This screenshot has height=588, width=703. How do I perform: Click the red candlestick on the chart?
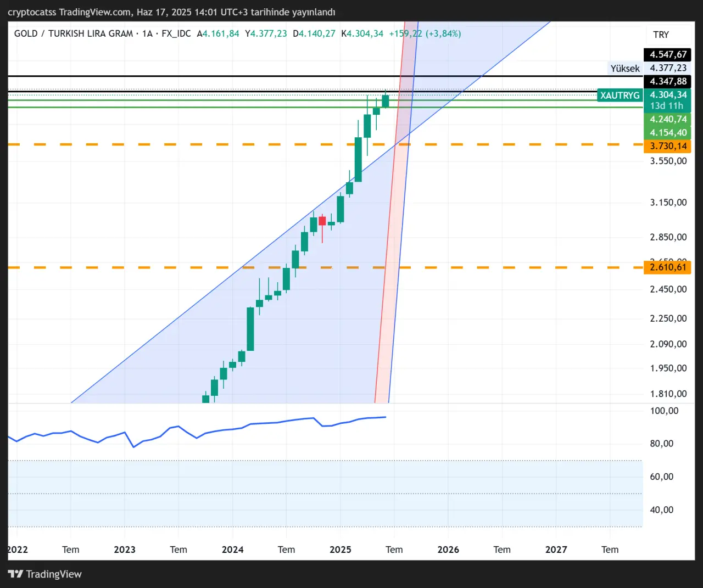click(322, 221)
